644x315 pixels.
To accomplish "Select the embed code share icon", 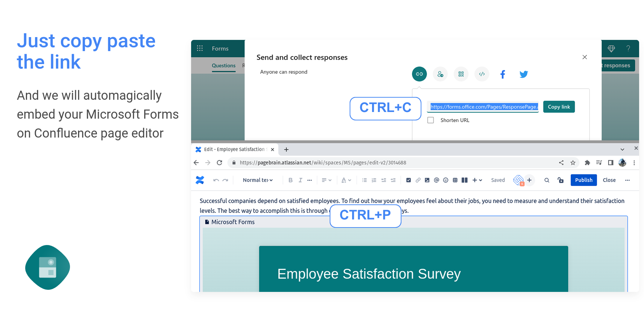I will click(482, 74).
